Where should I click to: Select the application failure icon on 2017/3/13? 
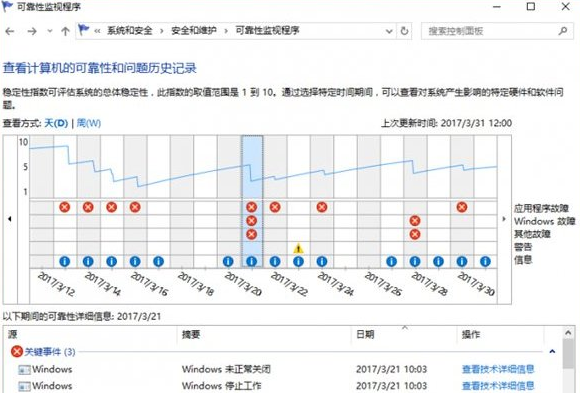coord(64,207)
